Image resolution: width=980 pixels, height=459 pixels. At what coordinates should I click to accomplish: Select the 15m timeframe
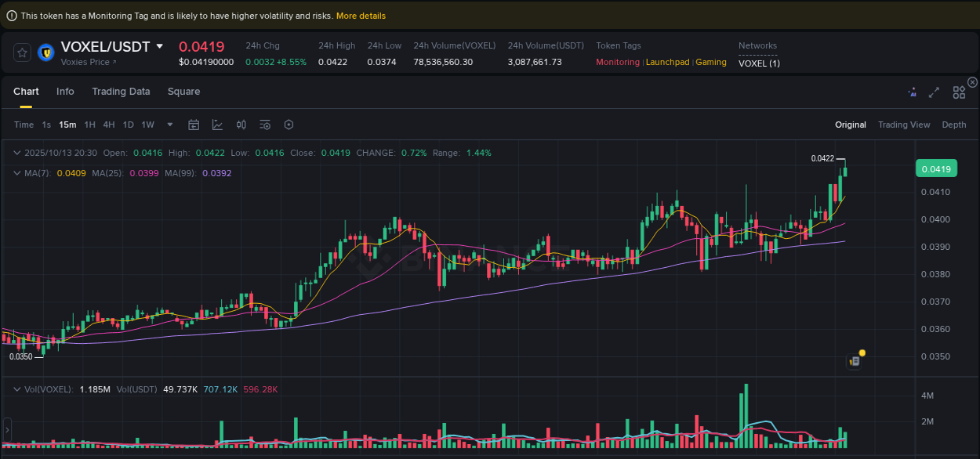coord(67,125)
